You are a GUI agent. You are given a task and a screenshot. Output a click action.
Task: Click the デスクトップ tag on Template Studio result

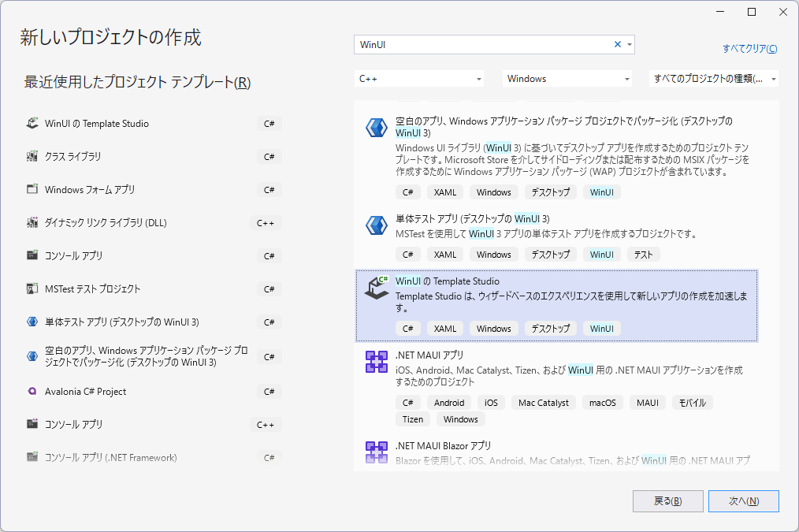click(x=551, y=328)
